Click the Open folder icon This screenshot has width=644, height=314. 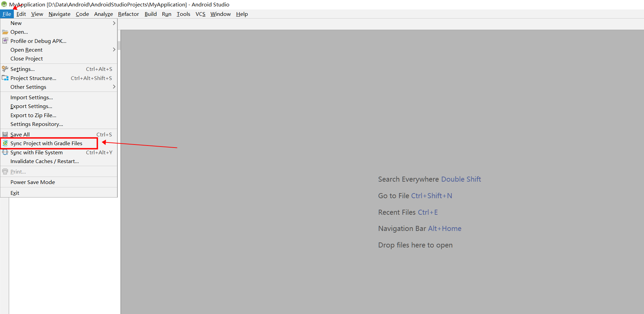(x=5, y=32)
